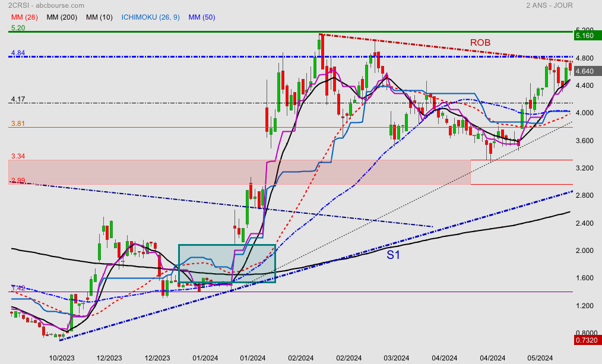This screenshot has height=364, width=602.
Task: Click the red 2.99 zone label
Action: click(18, 181)
